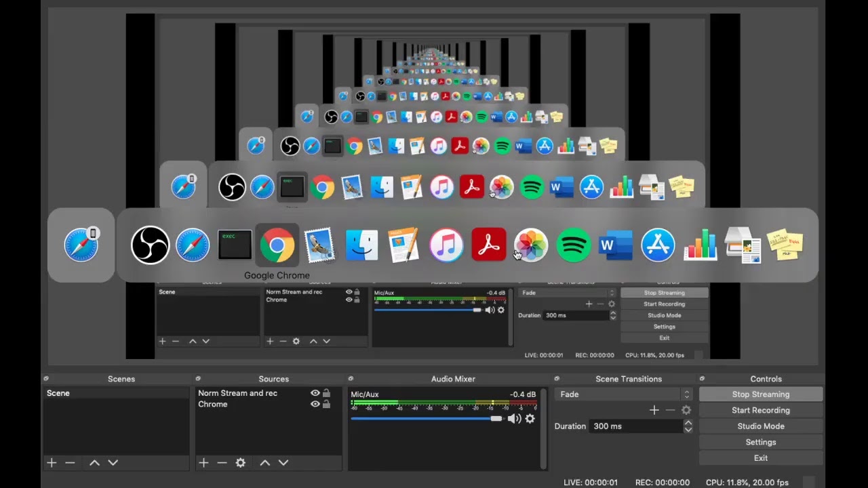Remove the selected source with the Sources minus icon
Screen dimensions: 868x488
click(x=222, y=462)
